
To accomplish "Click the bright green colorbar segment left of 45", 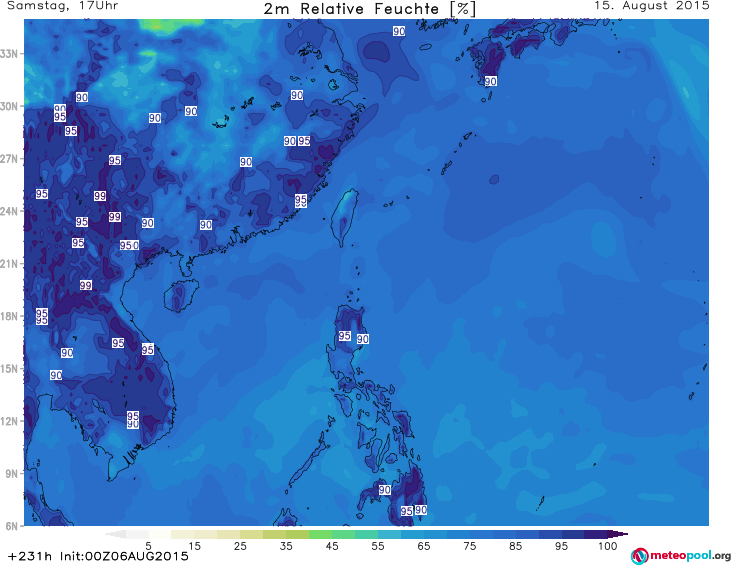I will tap(320, 534).
